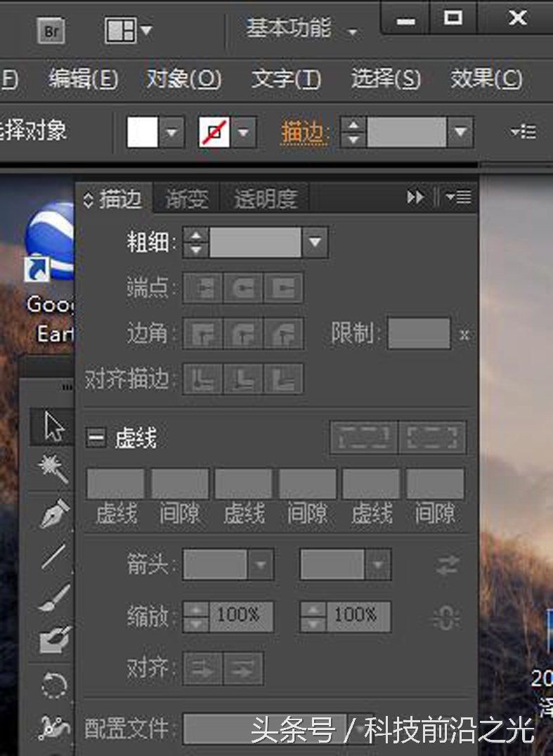Click the no-stroke color swatch
The width and height of the screenshot is (553, 756).
click(214, 132)
